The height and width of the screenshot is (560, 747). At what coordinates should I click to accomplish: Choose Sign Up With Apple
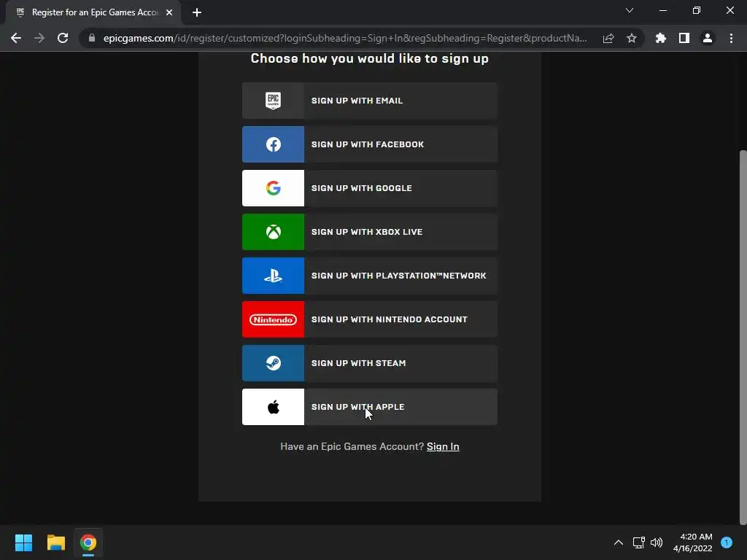coord(370,407)
